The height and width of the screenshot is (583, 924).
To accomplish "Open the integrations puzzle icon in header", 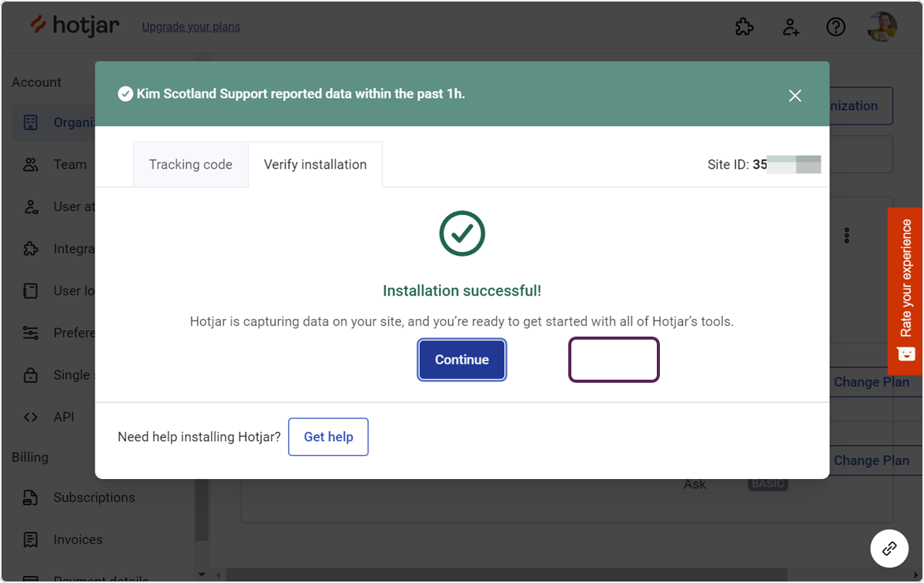I will (745, 27).
